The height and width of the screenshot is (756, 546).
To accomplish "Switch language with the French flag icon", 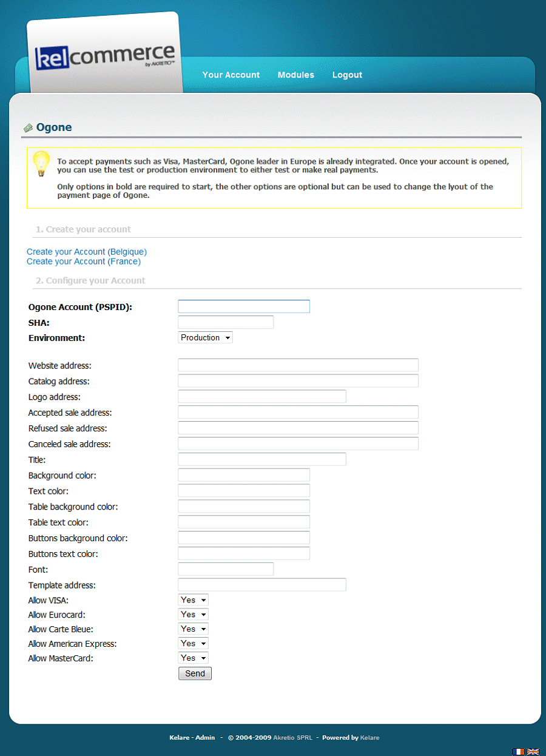I will pyautogui.click(x=518, y=751).
